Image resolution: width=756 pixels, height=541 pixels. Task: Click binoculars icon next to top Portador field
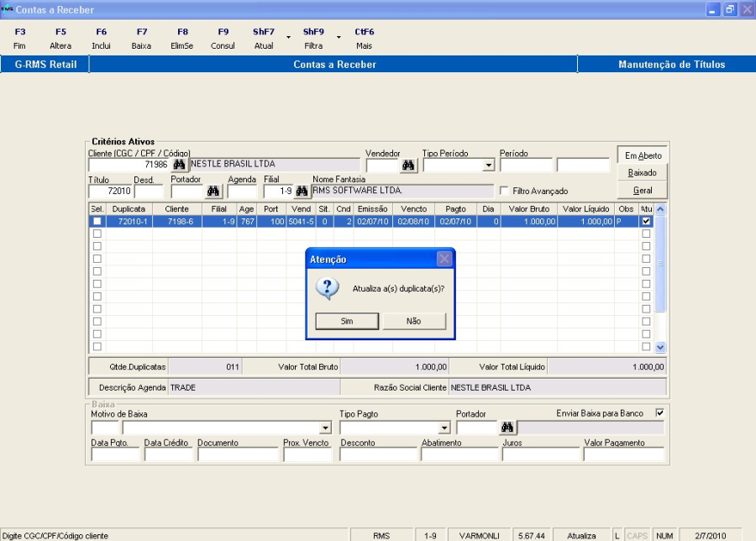(213, 192)
